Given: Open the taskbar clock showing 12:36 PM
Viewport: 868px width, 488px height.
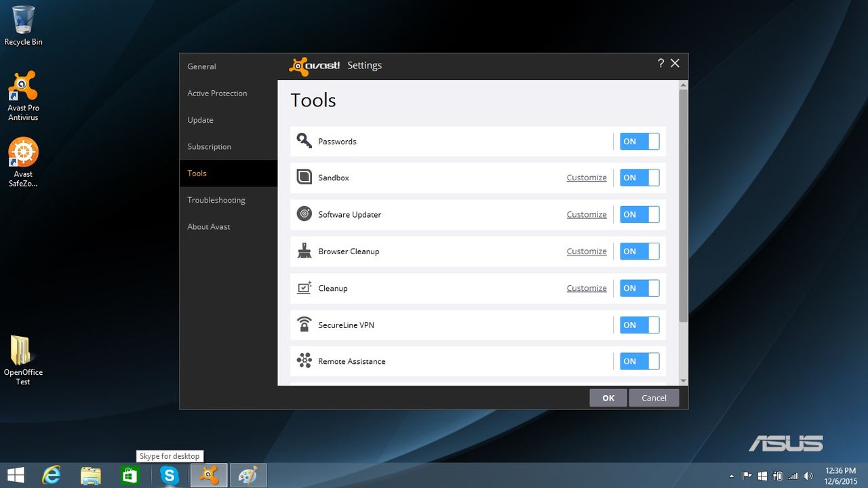Looking at the screenshot, I should coord(840,476).
